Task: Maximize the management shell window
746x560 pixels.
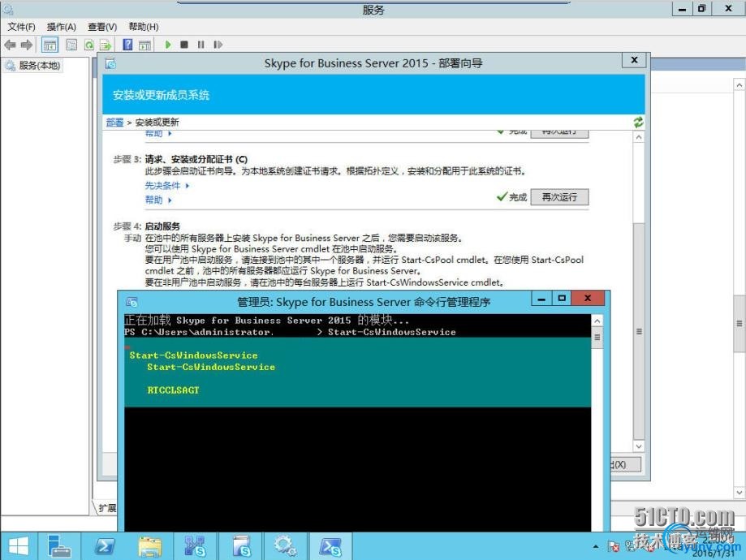Action: (562, 299)
